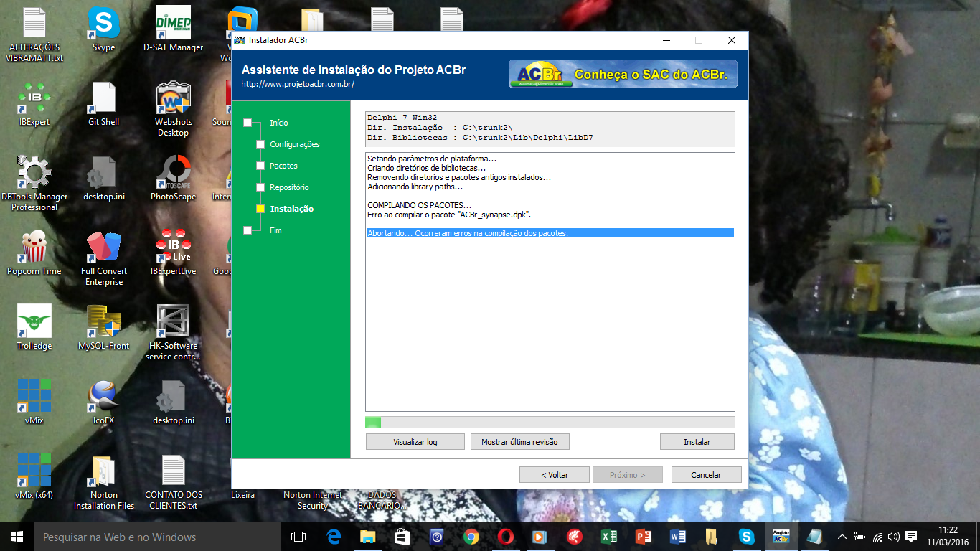Select the 'Erro ao compilar o pacote' line
The width and height of the screenshot is (980, 551).
click(449, 215)
